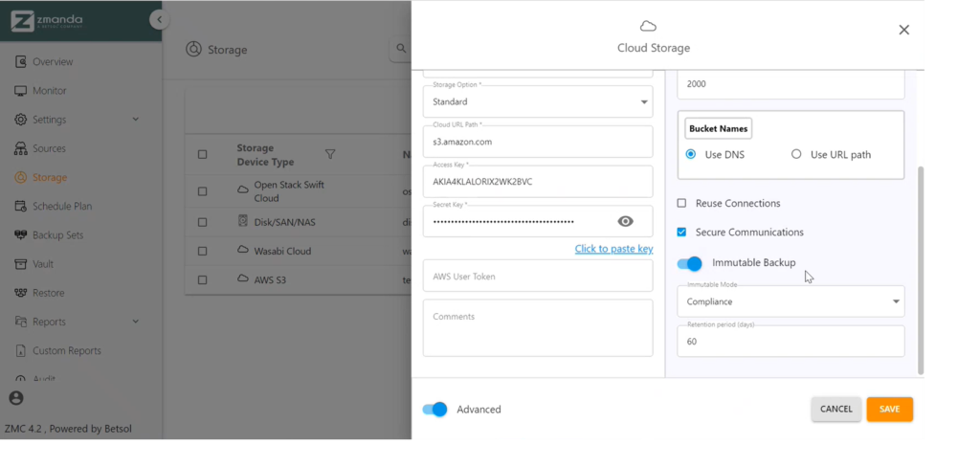Click the Overview icon in sidebar
Viewport: 980px width, 467px height.
[x=21, y=62]
